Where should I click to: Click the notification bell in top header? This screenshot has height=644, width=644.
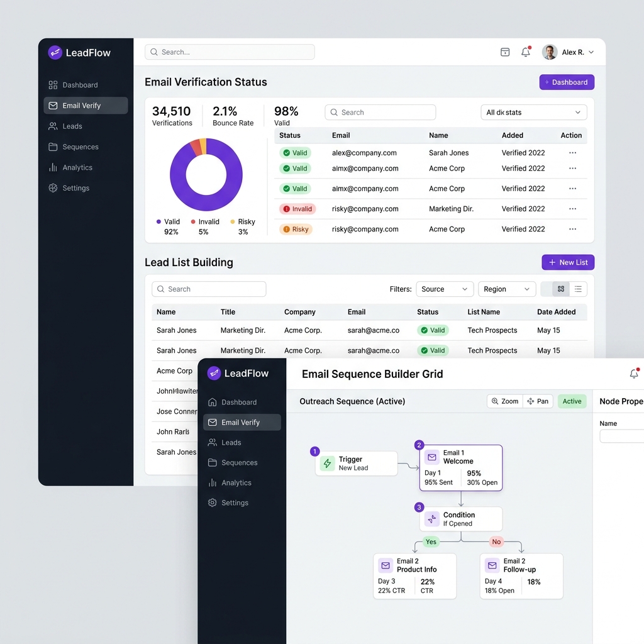[x=526, y=52]
